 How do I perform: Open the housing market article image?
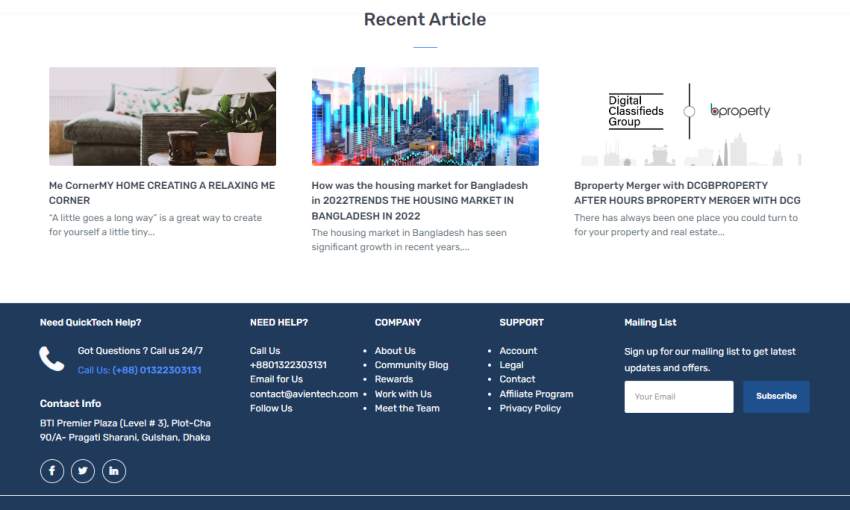coord(425,116)
